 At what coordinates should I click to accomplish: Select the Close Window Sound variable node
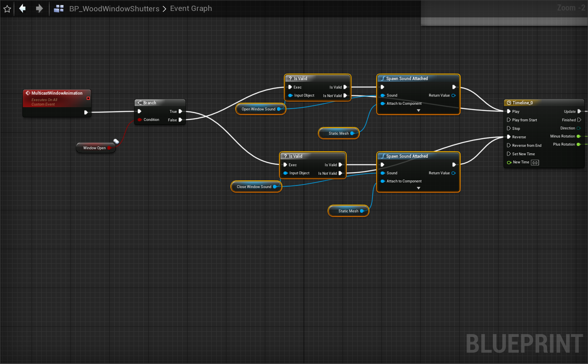click(254, 187)
